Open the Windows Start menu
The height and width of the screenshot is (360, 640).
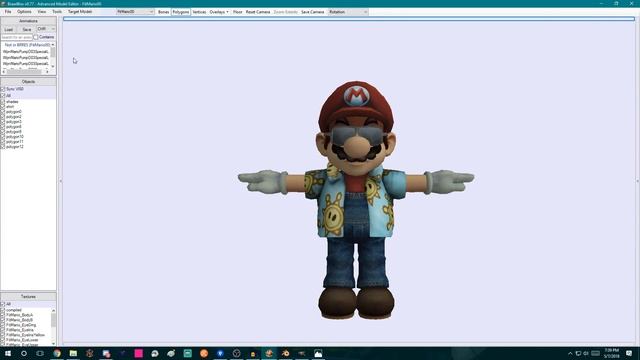pyautogui.click(x=8, y=353)
